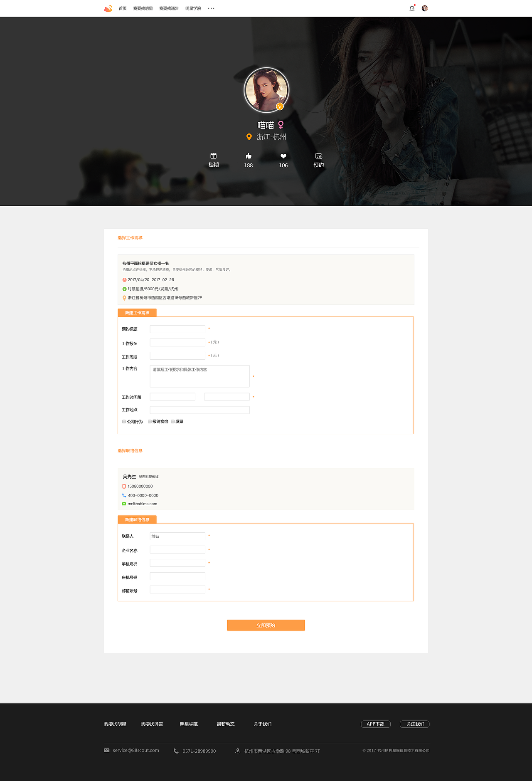Click the 选择联络信息 section heading

[x=130, y=451]
